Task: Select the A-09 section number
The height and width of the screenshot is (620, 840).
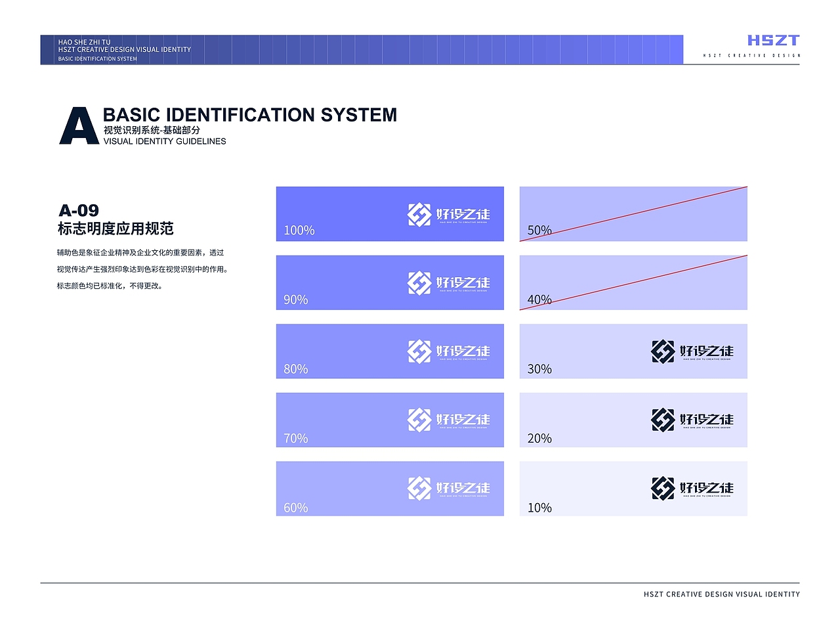Action: coord(79,211)
